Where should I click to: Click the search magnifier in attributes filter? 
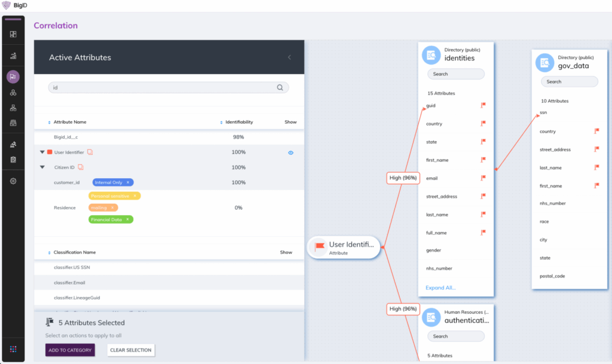tap(280, 87)
